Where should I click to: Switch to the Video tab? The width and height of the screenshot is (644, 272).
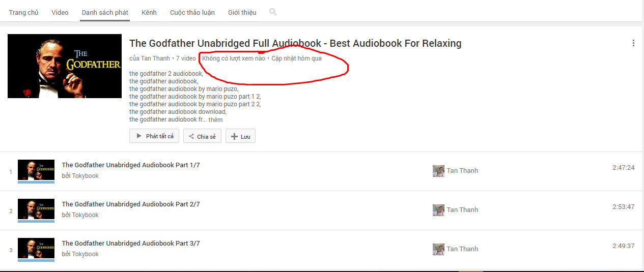[x=60, y=12]
